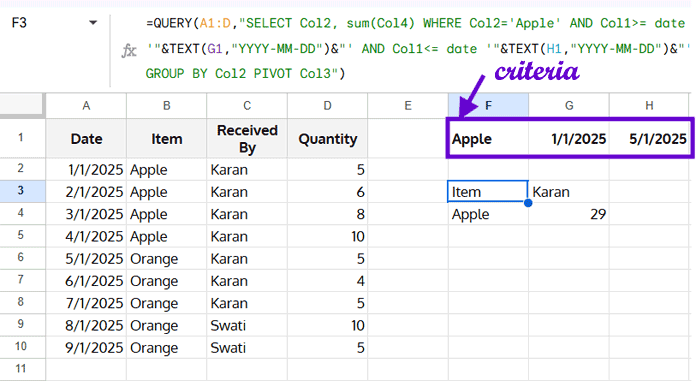This screenshot has width=696, height=381.
Task: Select column A header
Action: coord(86,106)
